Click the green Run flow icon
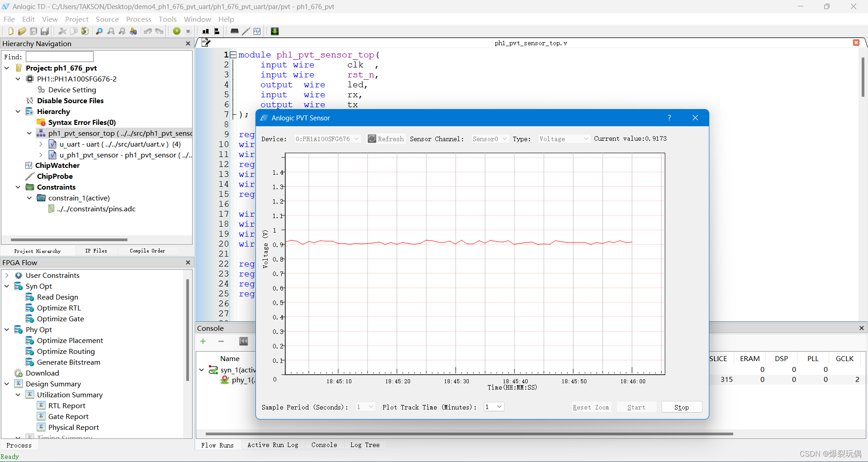 click(177, 31)
